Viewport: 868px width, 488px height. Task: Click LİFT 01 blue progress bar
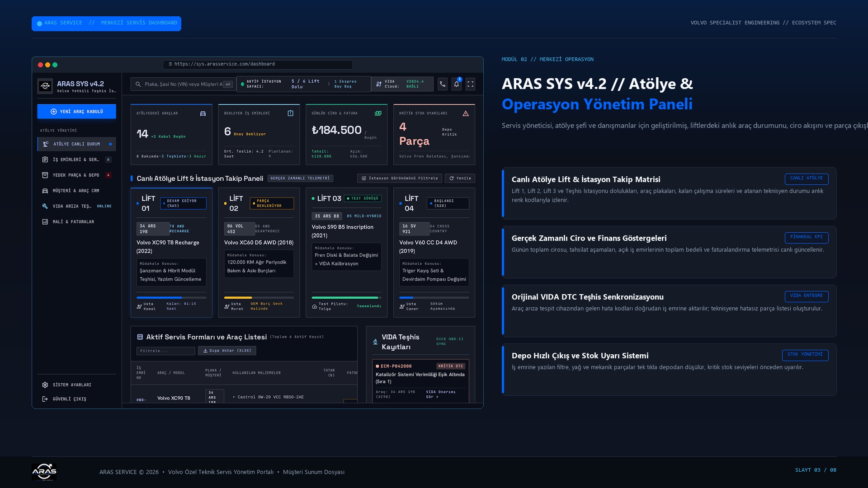[171, 298]
